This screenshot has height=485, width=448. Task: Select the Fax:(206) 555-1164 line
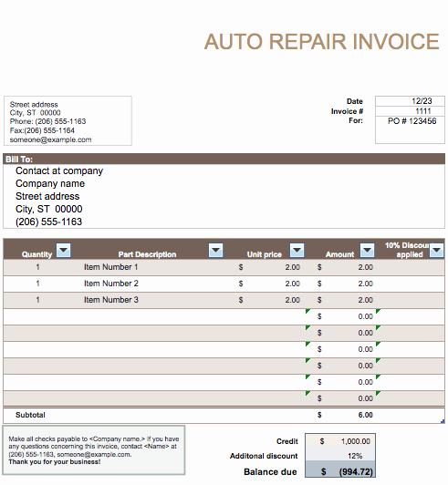coord(42,130)
